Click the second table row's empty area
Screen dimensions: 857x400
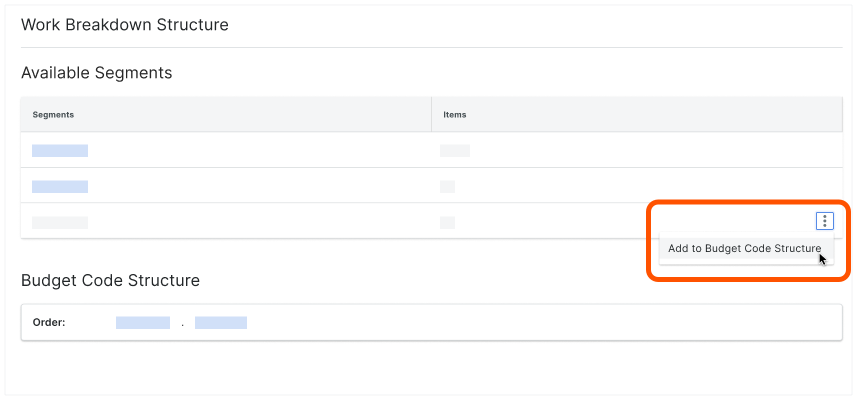640,187
